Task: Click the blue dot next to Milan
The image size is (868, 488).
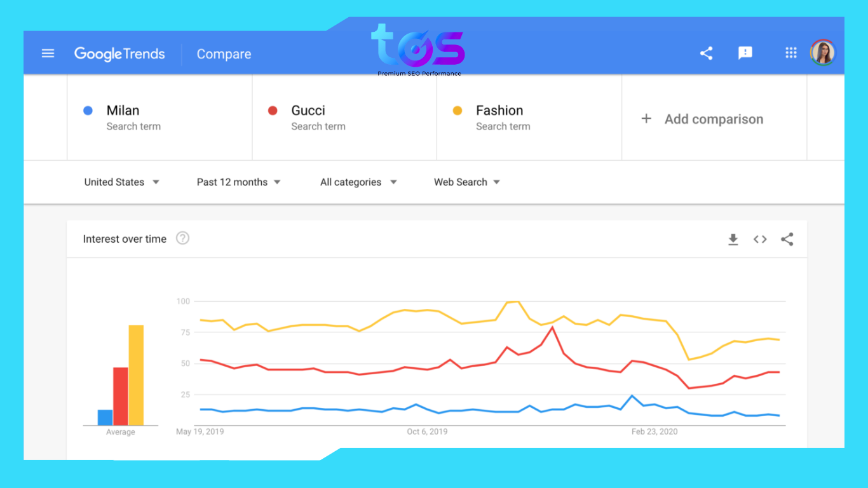Action: pyautogui.click(x=88, y=110)
